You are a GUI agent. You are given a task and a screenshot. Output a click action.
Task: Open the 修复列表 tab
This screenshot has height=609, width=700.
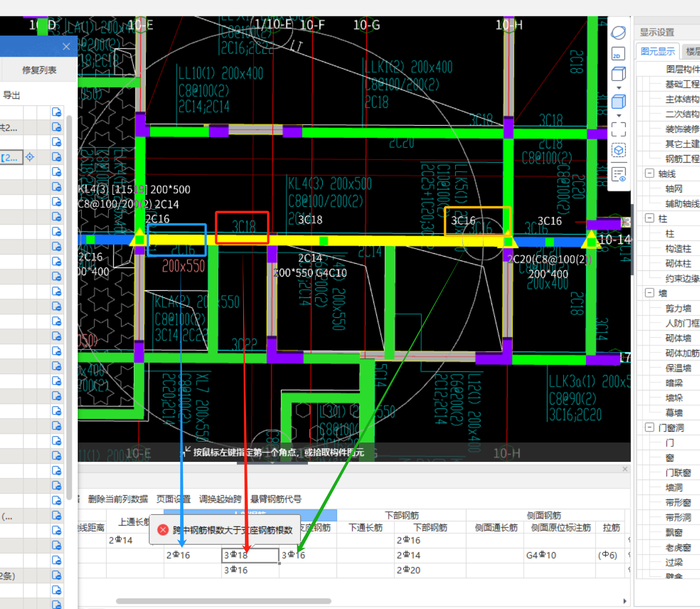tap(39, 70)
